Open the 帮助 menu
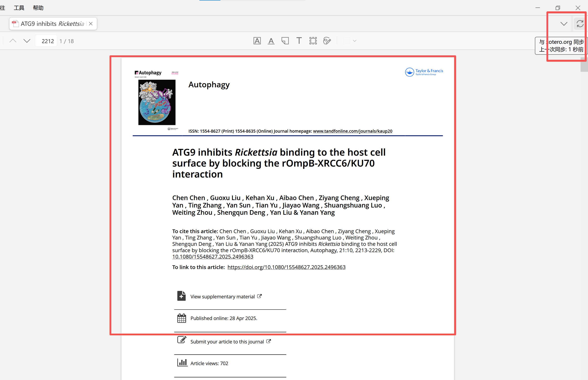The width and height of the screenshot is (588, 380). (38, 8)
